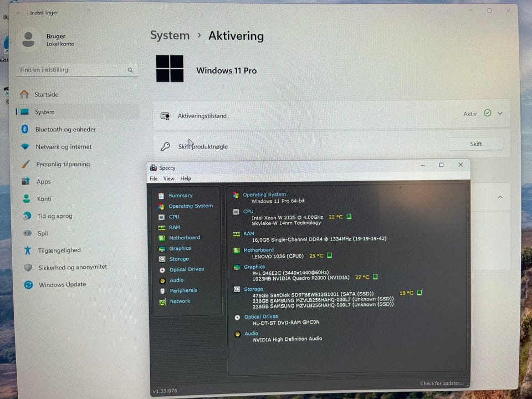
Task: Open the File menu in Speccy
Action: click(154, 178)
